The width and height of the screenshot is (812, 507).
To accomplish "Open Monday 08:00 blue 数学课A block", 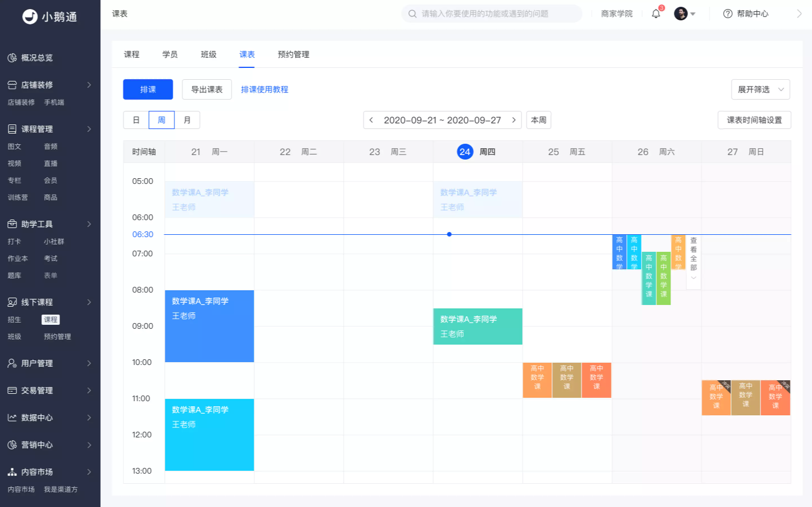I will 210,326.
